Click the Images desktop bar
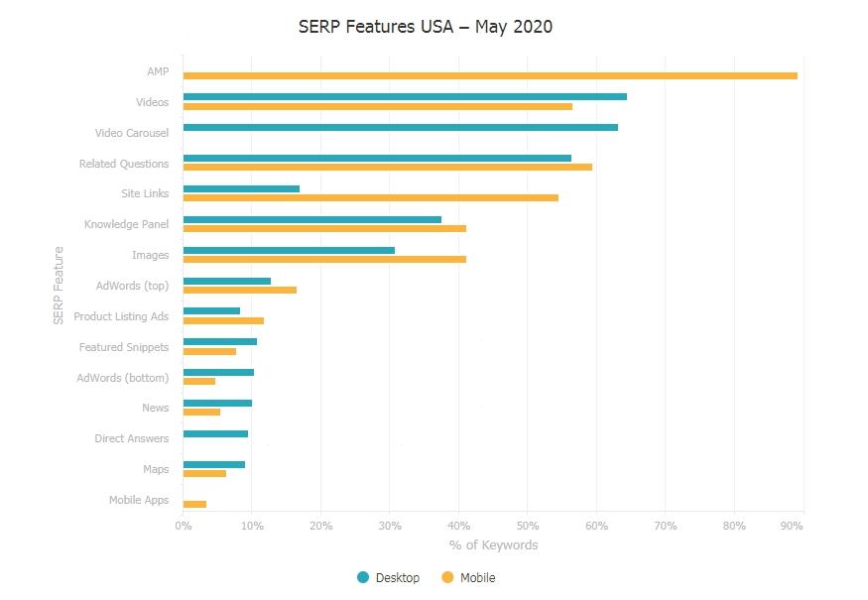 point(288,249)
